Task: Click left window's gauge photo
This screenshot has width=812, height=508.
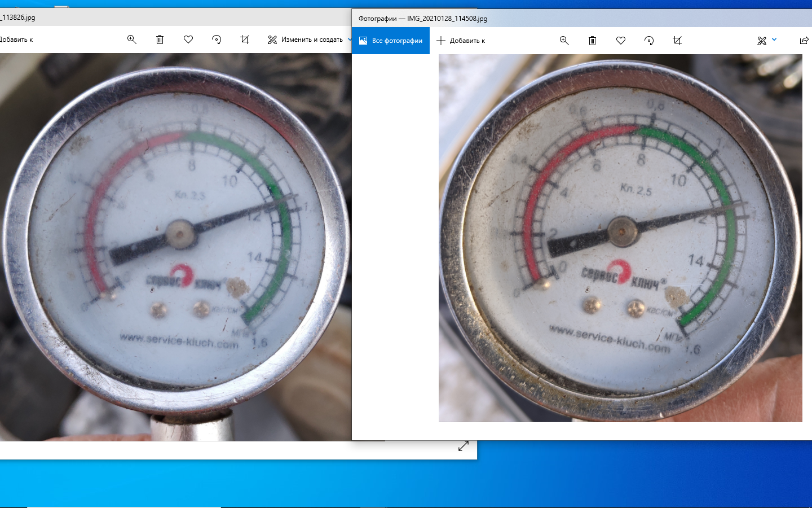Action: (x=175, y=247)
